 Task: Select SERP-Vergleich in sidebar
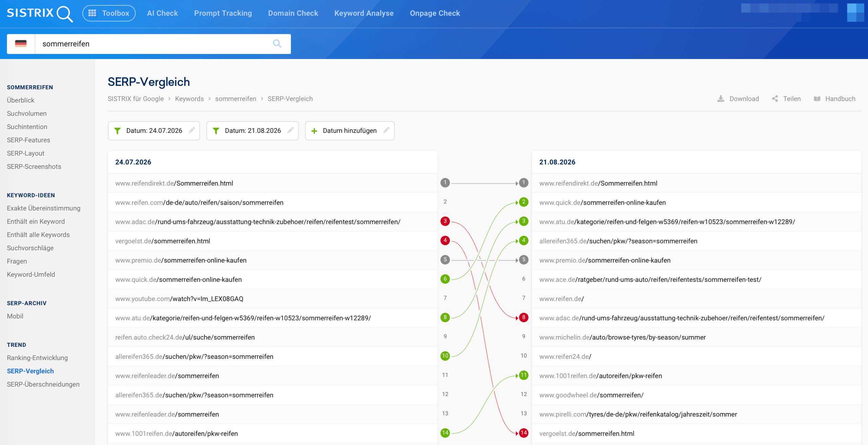(30, 371)
